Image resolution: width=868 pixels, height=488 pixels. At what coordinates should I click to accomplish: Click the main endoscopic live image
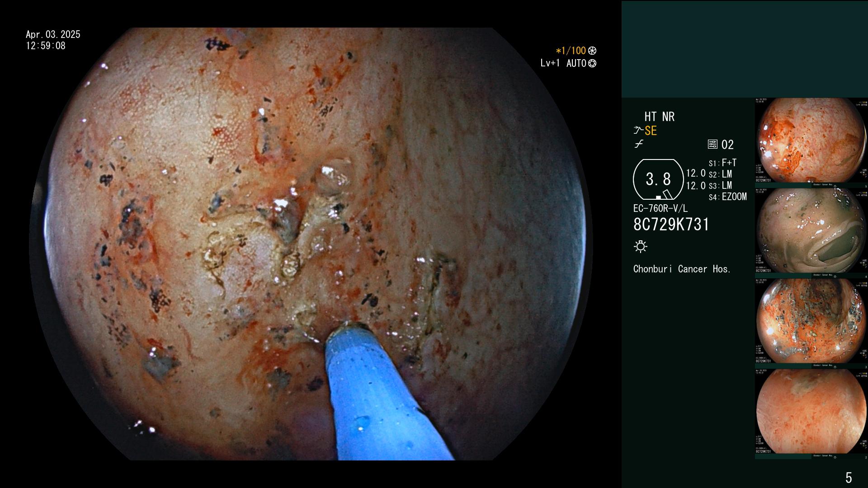pyautogui.click(x=311, y=244)
